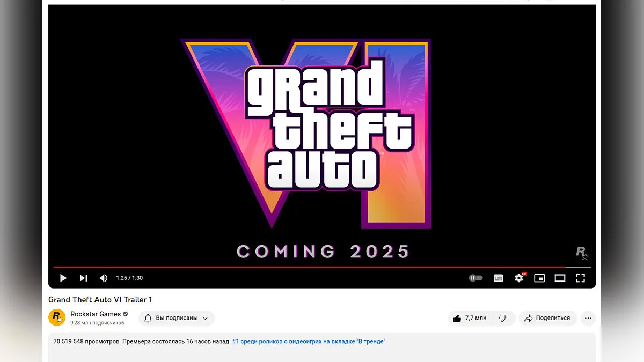Share the video via Поделиться button

tap(547, 318)
